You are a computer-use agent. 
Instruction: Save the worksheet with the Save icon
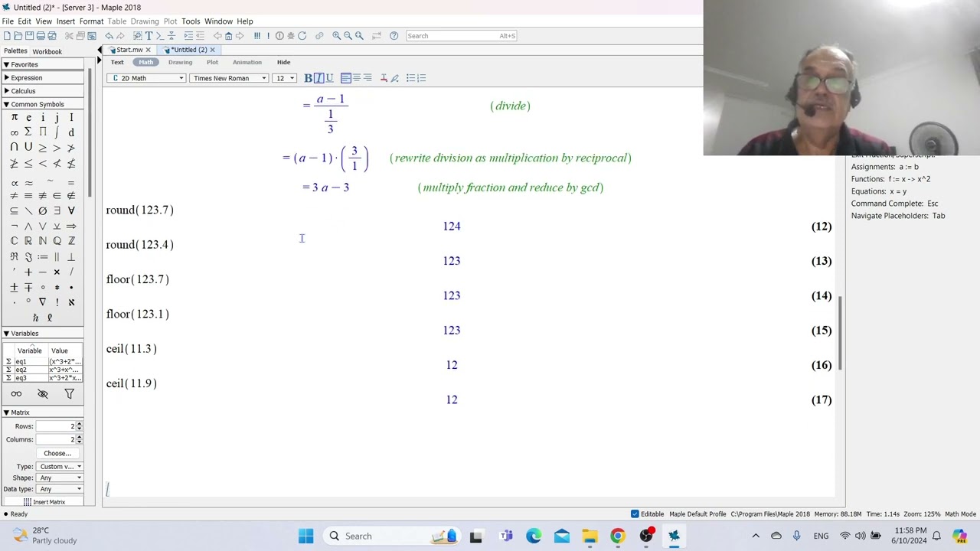(29, 35)
